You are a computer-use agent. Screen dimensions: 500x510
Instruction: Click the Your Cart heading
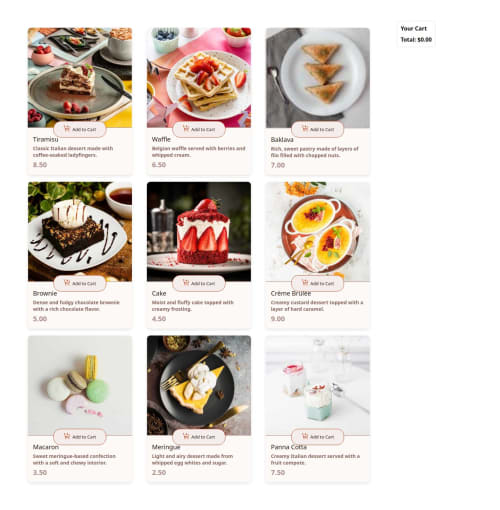point(413,29)
